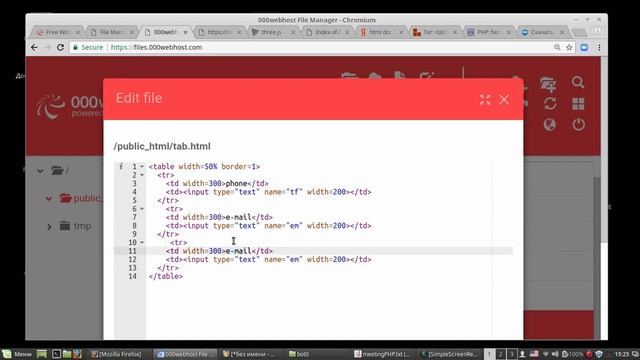The image size is (640, 360).
Task: Click the zoom magnifier icon in address bar
Action: click(557, 47)
